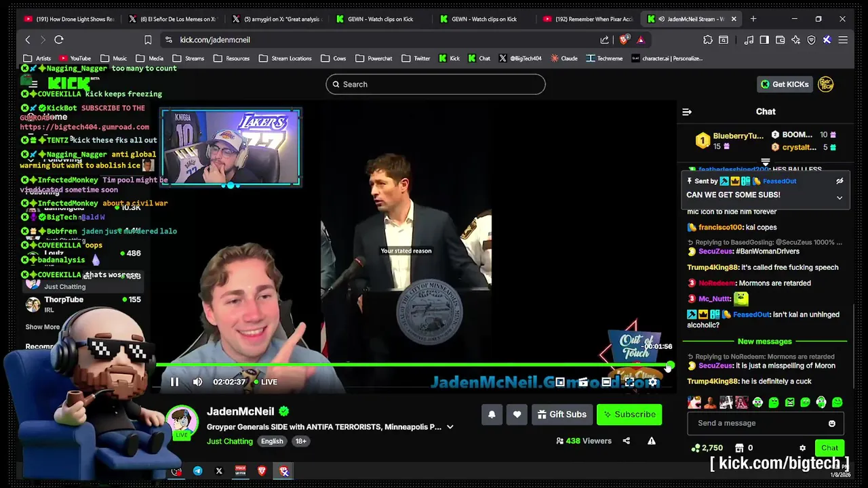Toggle theater mode in the player
Image resolution: width=868 pixels, height=488 pixels.
[x=606, y=382]
